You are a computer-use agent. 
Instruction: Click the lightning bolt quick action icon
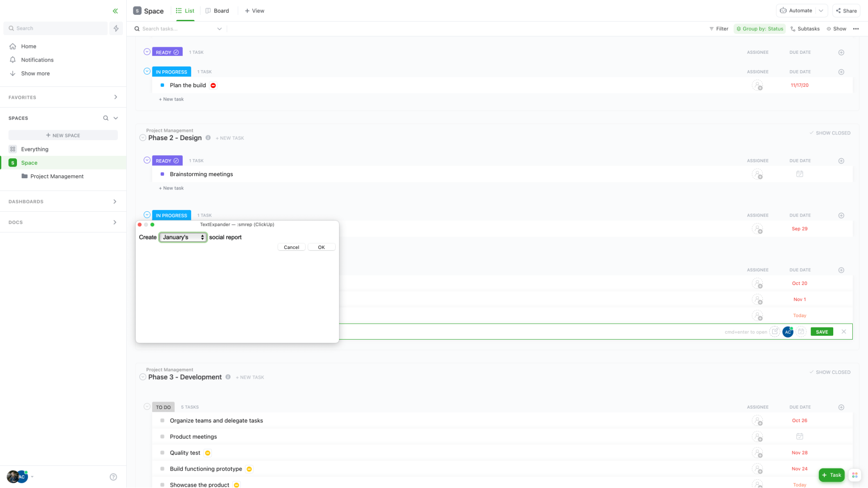[116, 28]
